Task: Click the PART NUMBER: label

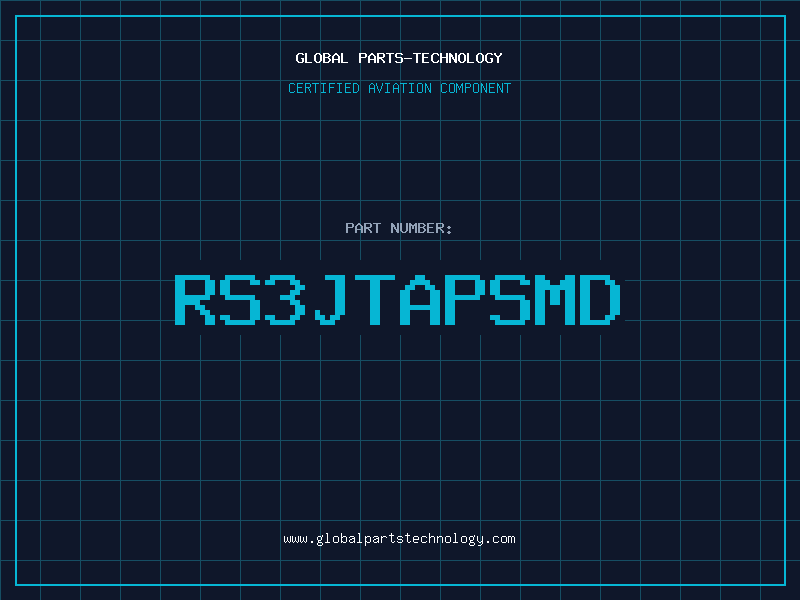Action: tap(399, 228)
